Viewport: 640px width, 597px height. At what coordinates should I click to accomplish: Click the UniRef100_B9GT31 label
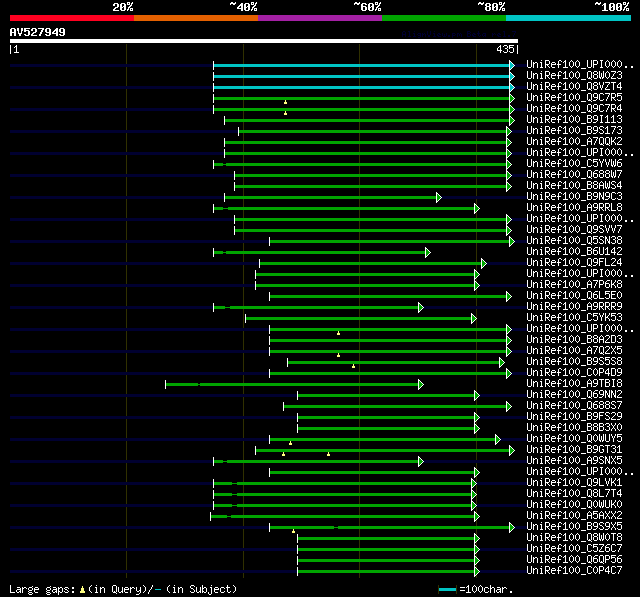pyautogui.click(x=574, y=450)
